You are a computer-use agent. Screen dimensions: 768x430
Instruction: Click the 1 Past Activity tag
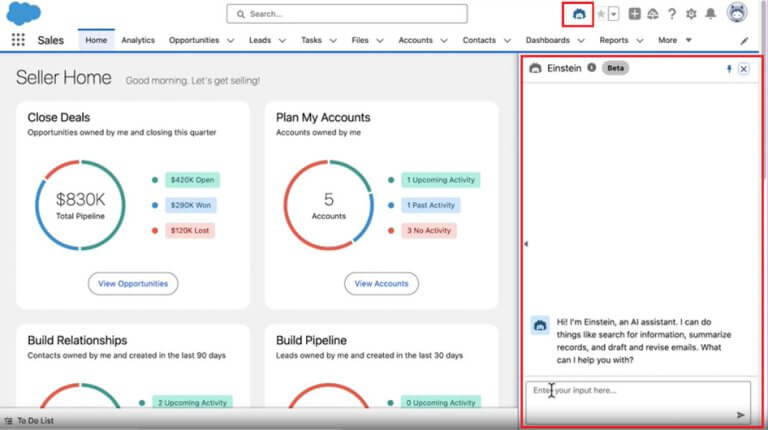click(x=431, y=205)
